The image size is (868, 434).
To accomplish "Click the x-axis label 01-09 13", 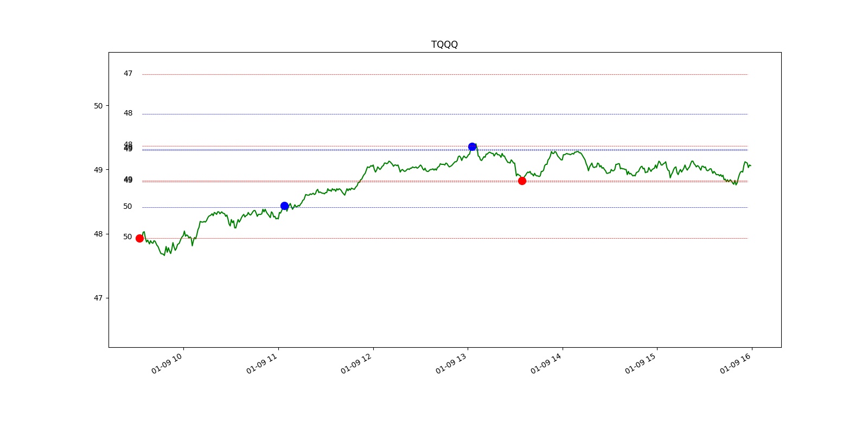I will click(451, 363).
